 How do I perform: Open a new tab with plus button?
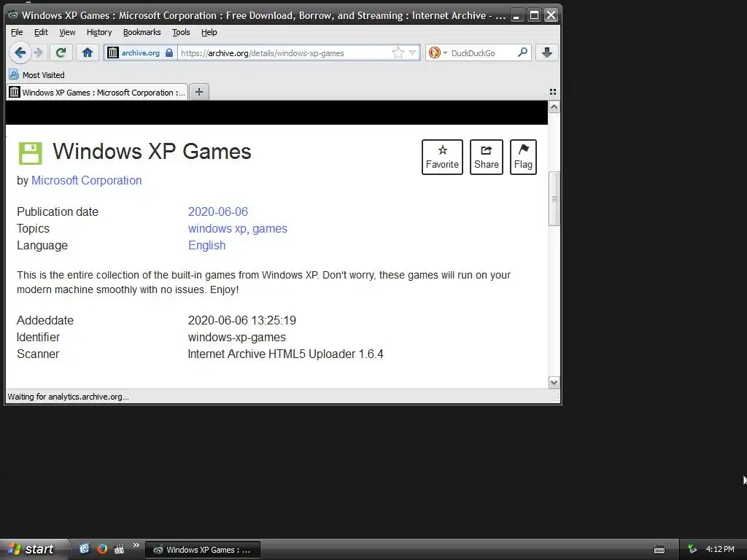[199, 92]
